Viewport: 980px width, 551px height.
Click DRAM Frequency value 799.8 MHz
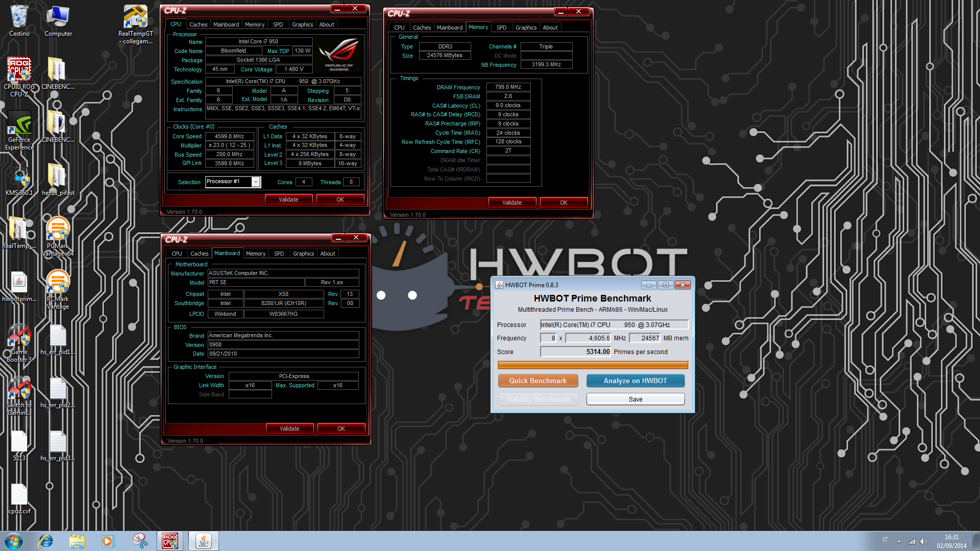click(508, 87)
